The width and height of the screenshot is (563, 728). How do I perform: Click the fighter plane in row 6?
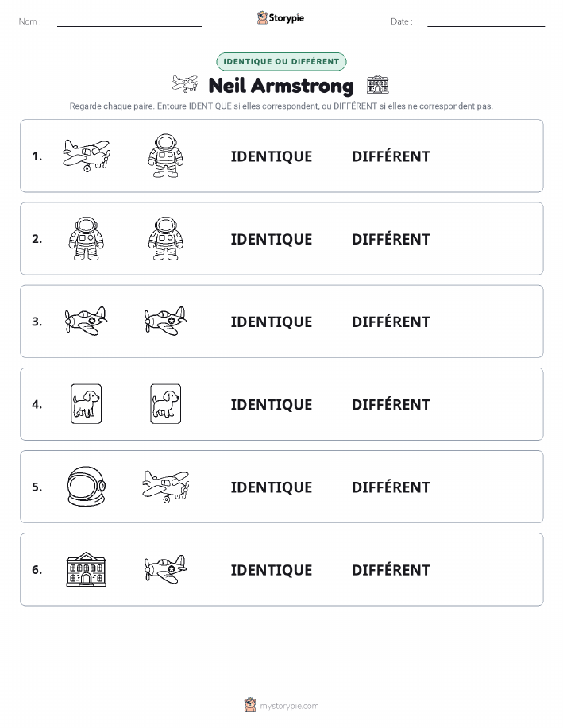[x=166, y=569]
